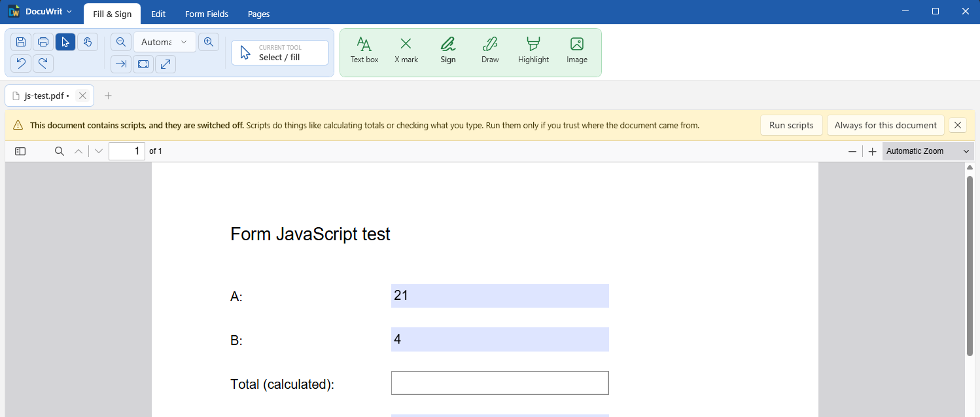
Task: Switch to the Fill & Sign tab
Action: pos(113,14)
